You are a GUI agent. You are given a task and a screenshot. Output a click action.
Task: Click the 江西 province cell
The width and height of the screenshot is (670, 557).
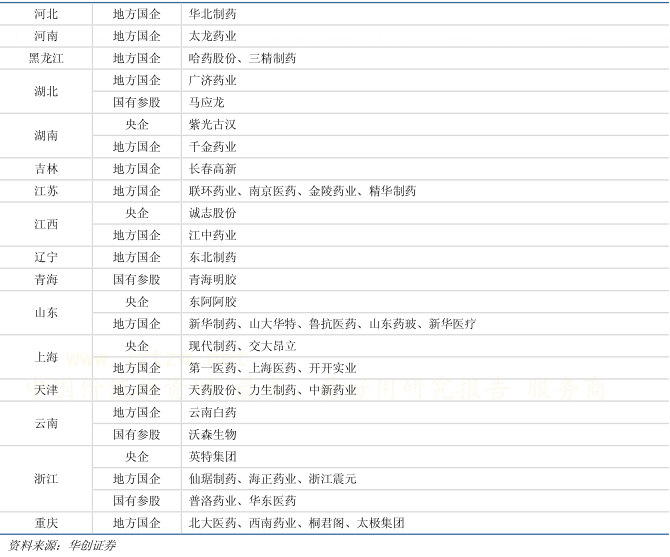click(x=46, y=224)
